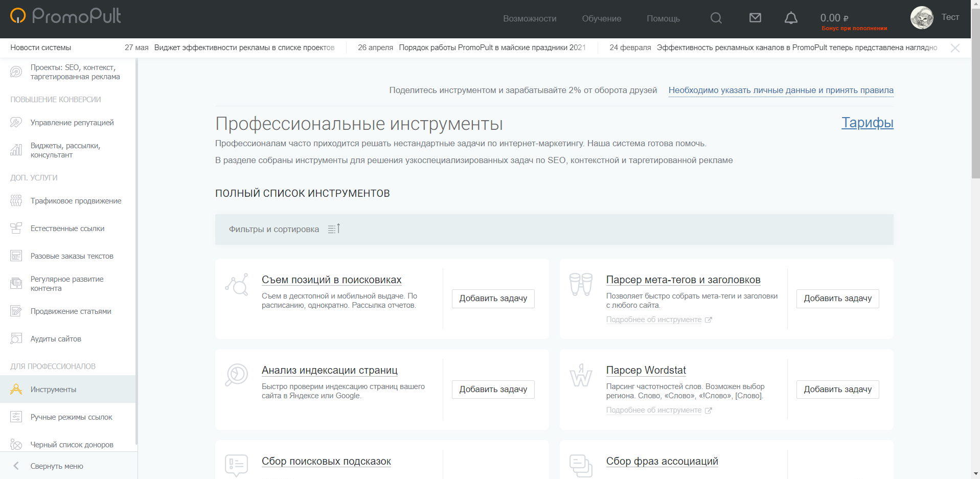Open the search magnifier icon in header
Screen dimensions: 980x479
[x=716, y=18]
